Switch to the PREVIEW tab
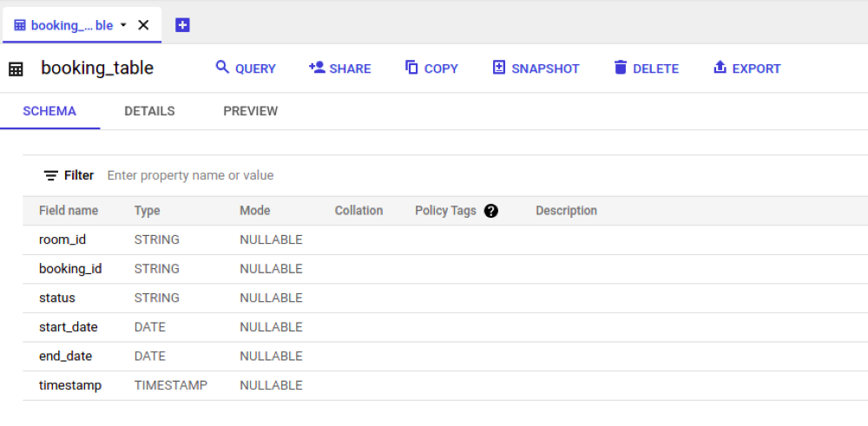868x426 pixels. click(251, 111)
